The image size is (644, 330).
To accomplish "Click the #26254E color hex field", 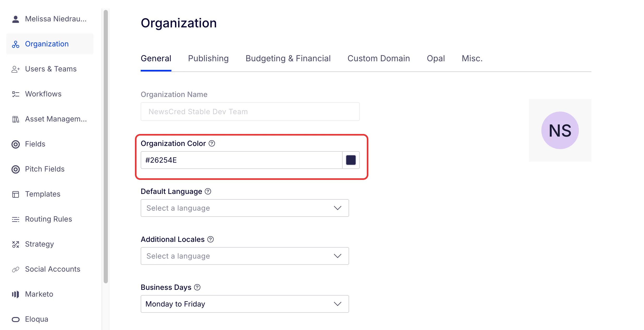I will pos(241,160).
